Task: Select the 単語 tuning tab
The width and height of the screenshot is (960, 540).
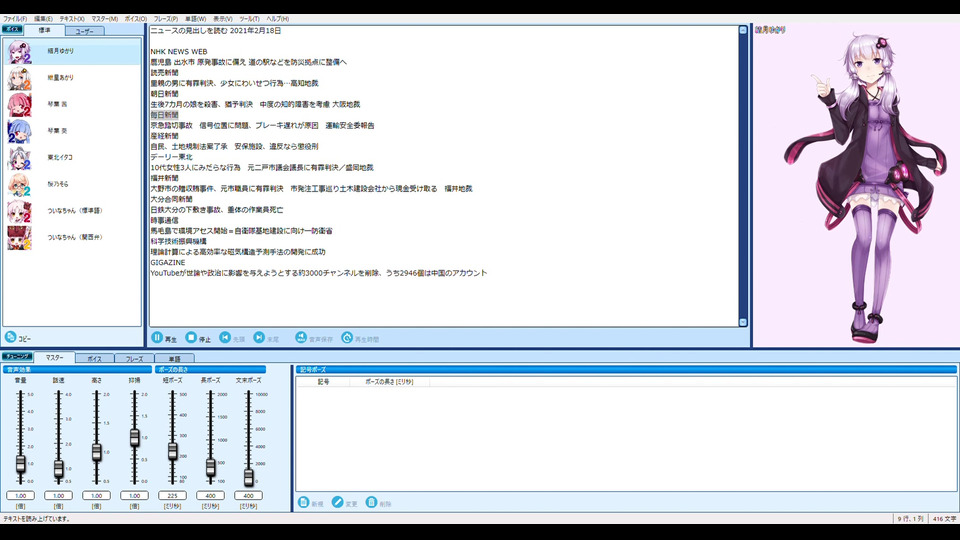Action: point(174,359)
